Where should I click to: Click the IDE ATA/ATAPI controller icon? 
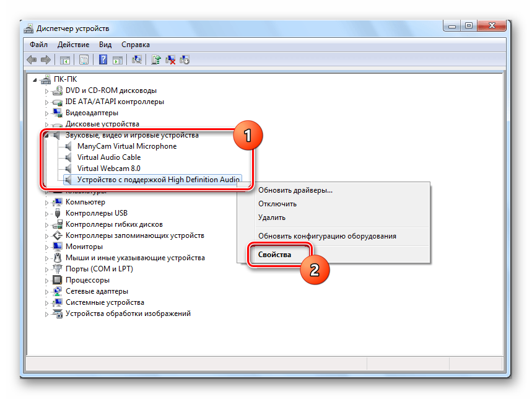58,102
